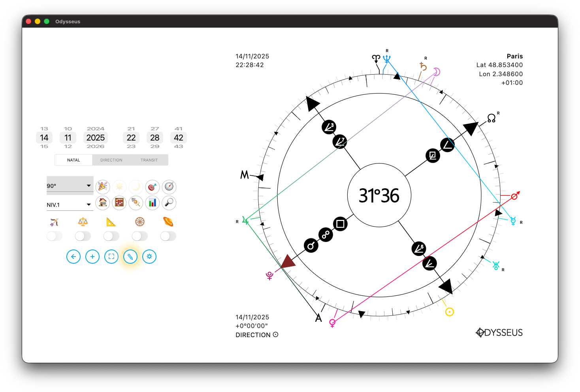Enable the toggle under the balance scales
The width and height of the screenshot is (580, 392).
pos(83,236)
